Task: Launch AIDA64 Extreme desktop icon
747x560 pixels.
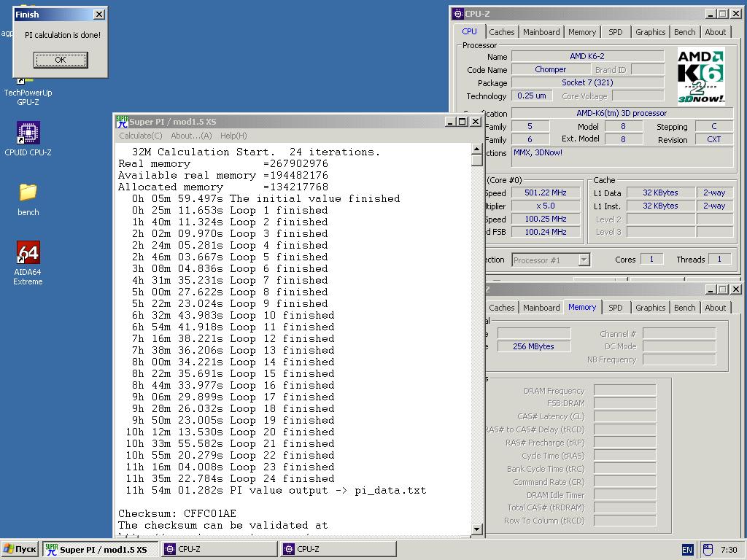Action: point(28,262)
